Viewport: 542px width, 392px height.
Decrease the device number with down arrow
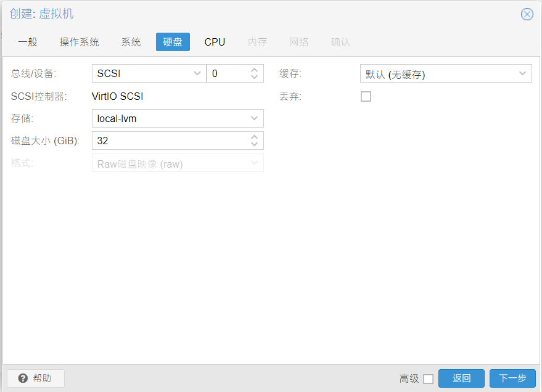tap(254, 77)
